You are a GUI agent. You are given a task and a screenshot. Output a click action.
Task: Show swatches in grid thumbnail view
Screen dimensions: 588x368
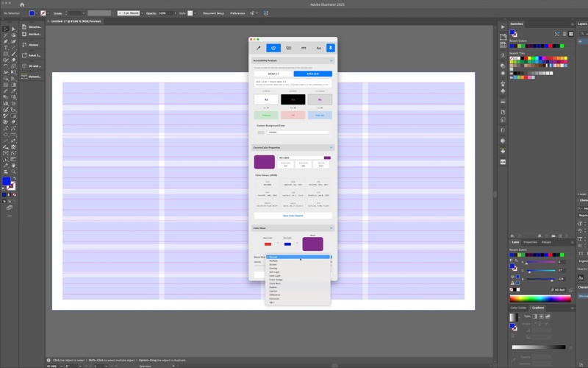[x=571, y=34]
